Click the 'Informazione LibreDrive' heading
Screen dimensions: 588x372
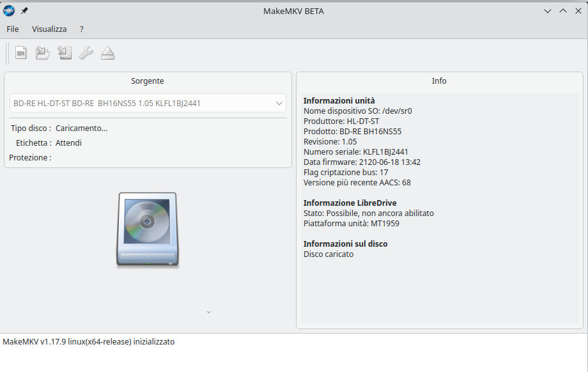coord(350,203)
